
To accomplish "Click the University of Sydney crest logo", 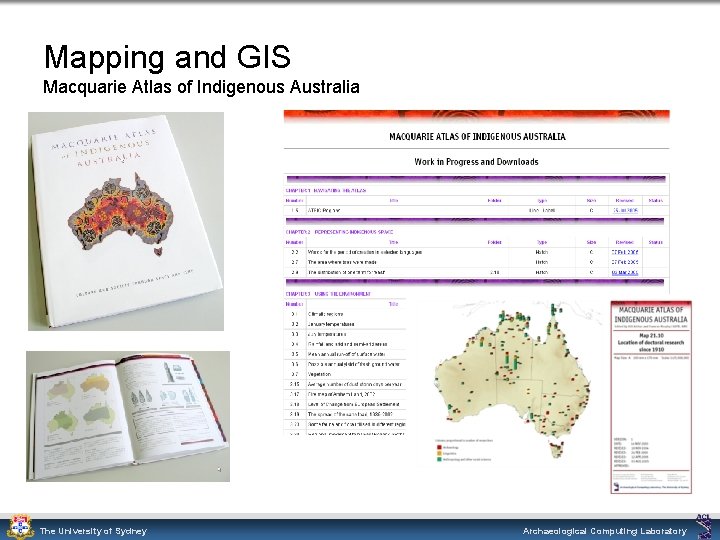I will [x=20, y=527].
